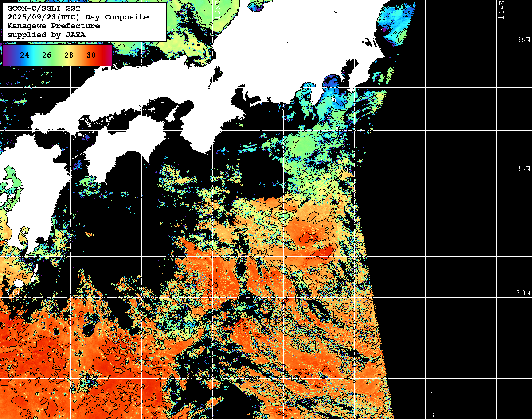Viewport: 532px width, 419px height.
Task: Click the "36N" latitude label
Action: (x=523, y=39)
